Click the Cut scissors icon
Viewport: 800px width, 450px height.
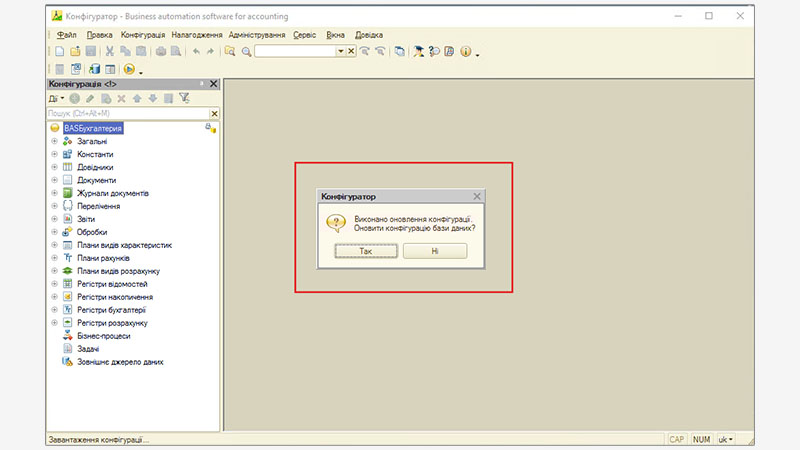coord(110,51)
